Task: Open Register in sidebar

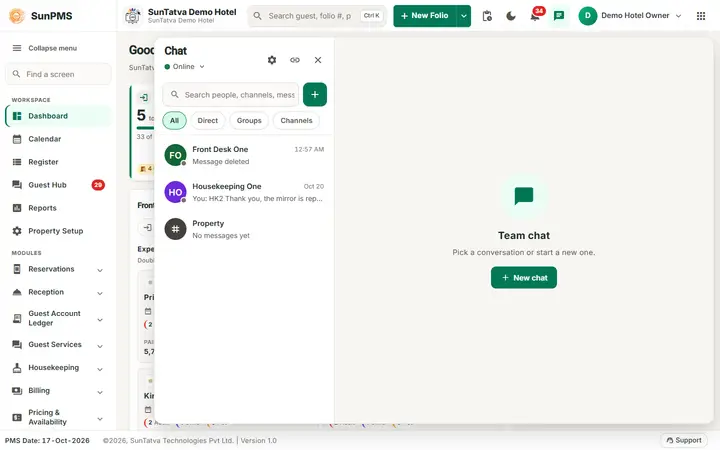Action: [58, 162]
